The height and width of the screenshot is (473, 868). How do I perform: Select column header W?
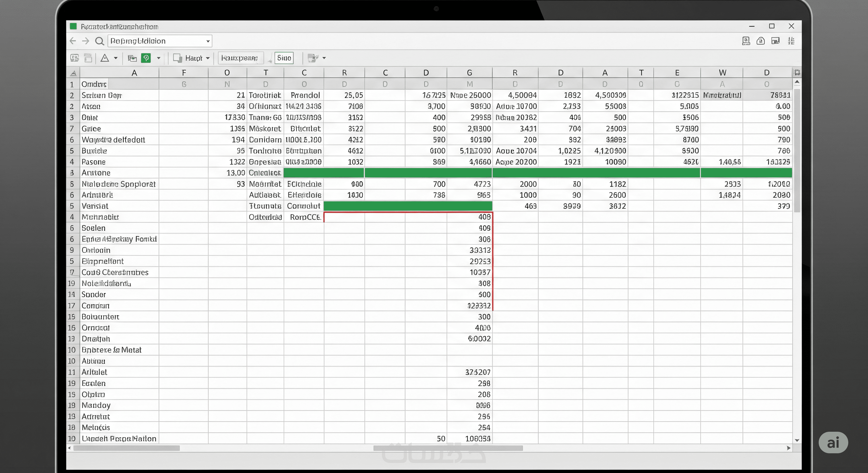click(722, 73)
